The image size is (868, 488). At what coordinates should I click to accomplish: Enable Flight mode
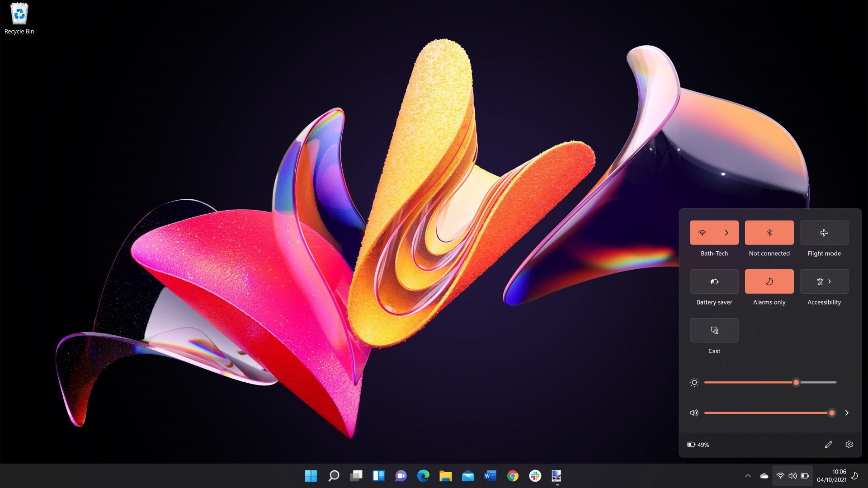point(824,232)
